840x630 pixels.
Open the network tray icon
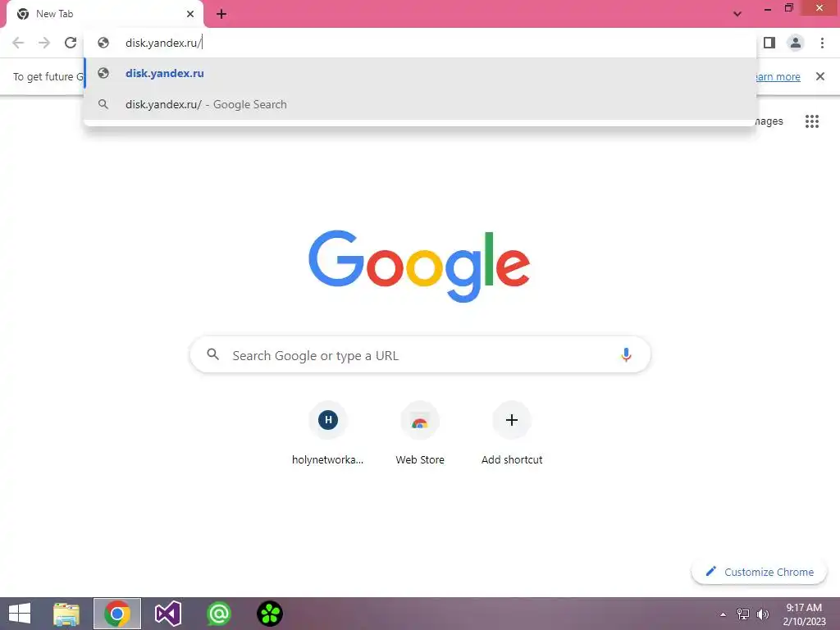743,614
